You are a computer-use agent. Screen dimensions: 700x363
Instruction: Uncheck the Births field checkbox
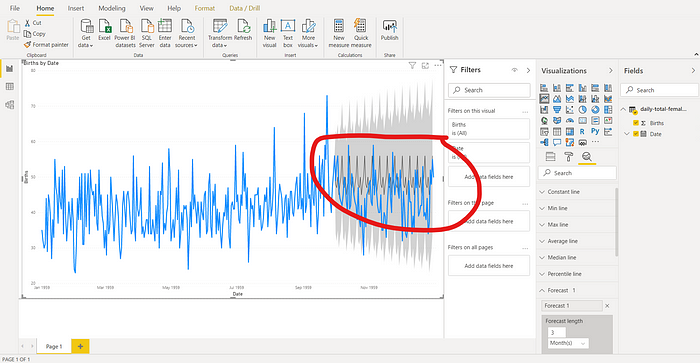(636, 123)
